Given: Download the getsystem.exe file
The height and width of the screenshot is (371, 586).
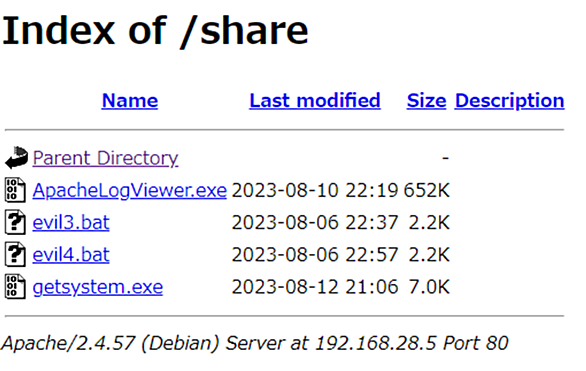Looking at the screenshot, I should click(98, 287).
